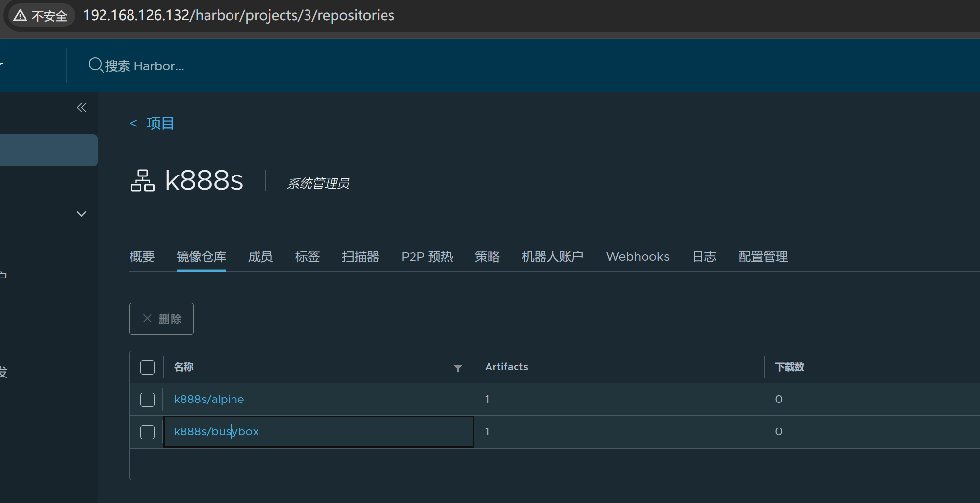Toggle the select-all repositories checkbox
Viewport: 980px width, 503px height.
coord(147,367)
